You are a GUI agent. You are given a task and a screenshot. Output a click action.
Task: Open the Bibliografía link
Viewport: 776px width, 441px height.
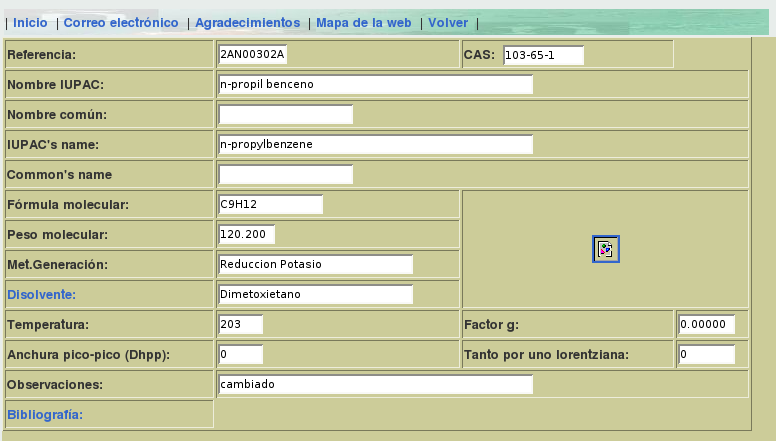(x=44, y=414)
